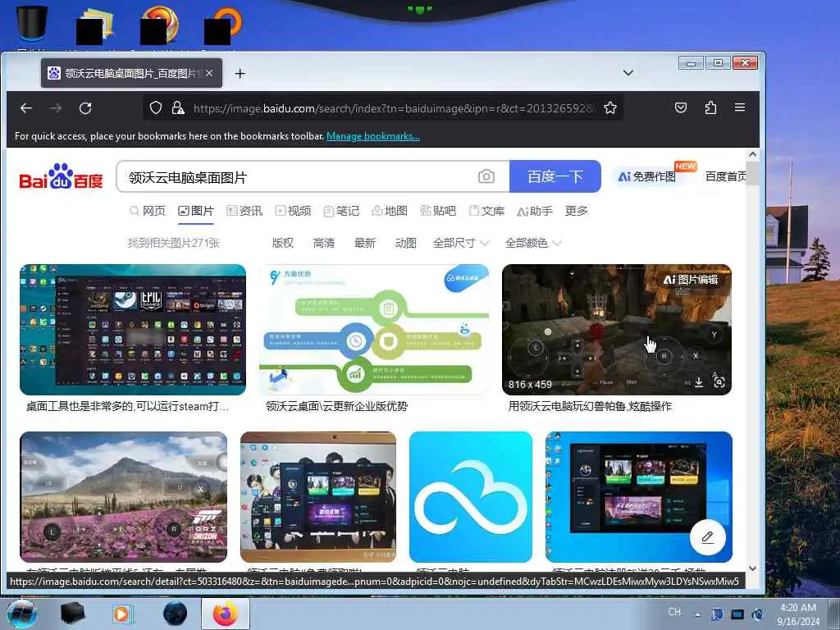Filter images by 最新
The image size is (840, 630).
click(x=365, y=243)
